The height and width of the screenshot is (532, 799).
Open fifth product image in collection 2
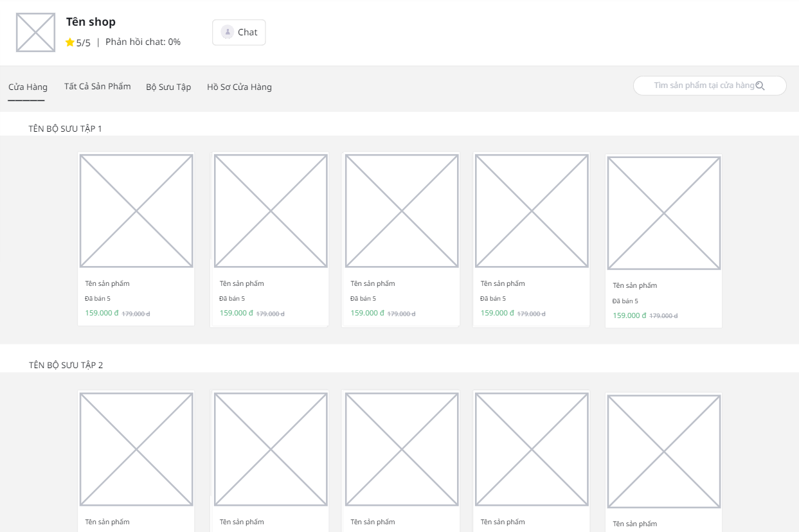664,452
